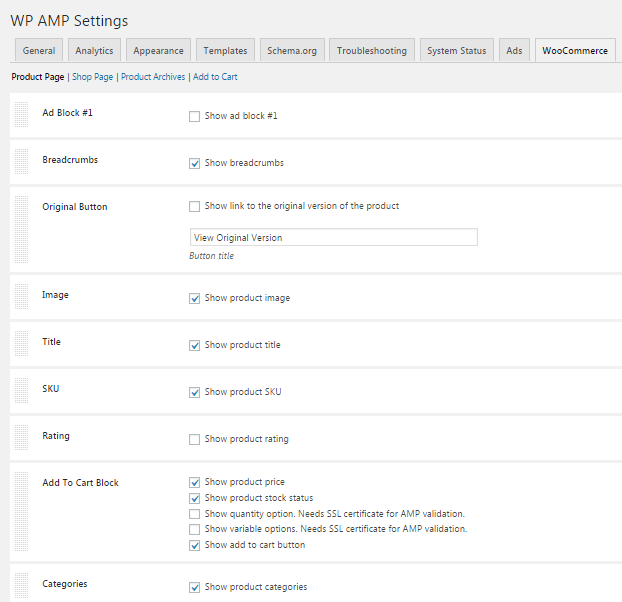Grab the Original Button row drag handle
Viewport: 622px width, 602px height.
point(21,229)
